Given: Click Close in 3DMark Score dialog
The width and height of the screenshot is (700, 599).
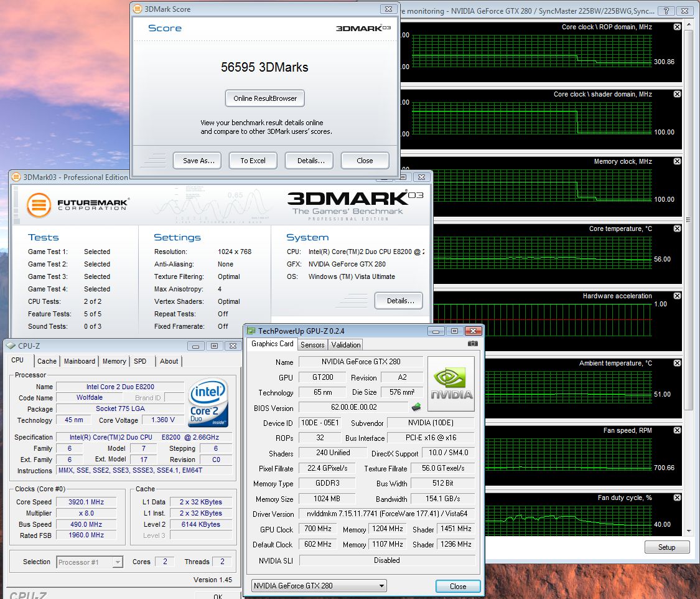Looking at the screenshot, I should (365, 161).
